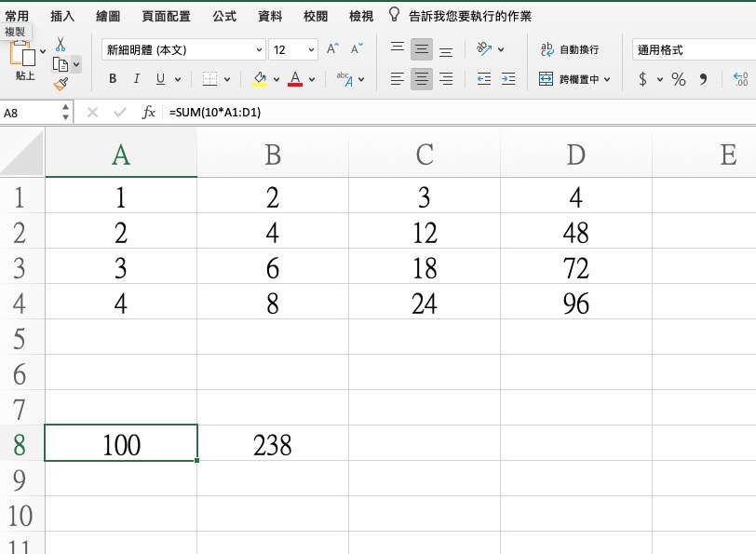
Task: Align text to top
Action: (398, 48)
